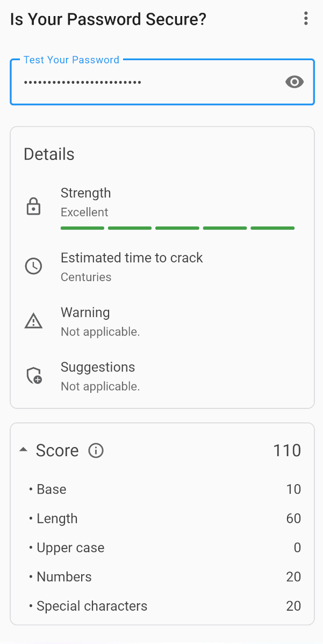Image resolution: width=323 pixels, height=644 pixels.
Task: Click the green strength progress bar
Action: click(x=177, y=228)
